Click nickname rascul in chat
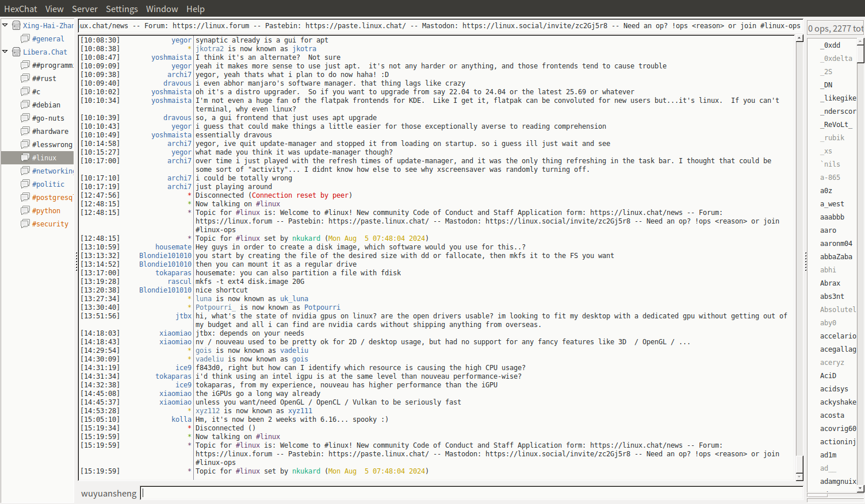865x504 pixels. tap(179, 282)
